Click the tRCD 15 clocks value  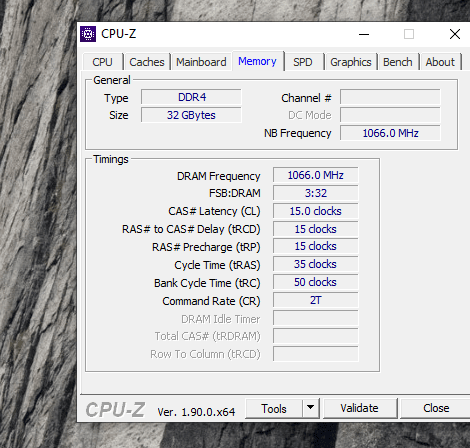(316, 229)
